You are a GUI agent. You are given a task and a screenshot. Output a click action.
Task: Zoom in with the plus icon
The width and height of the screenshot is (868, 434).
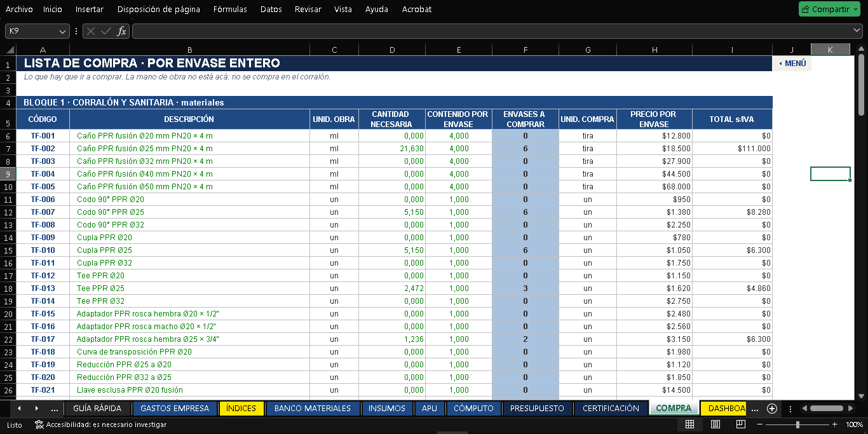(x=834, y=424)
